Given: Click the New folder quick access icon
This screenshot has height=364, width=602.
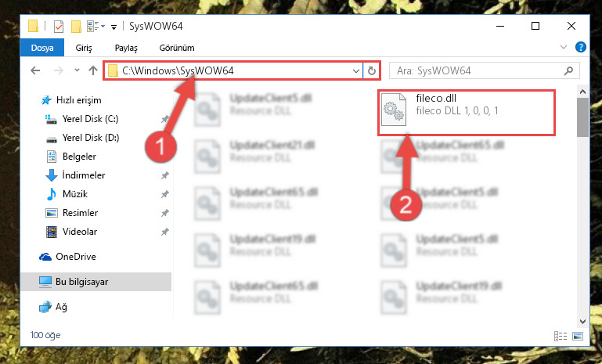Looking at the screenshot, I should click(76, 27).
